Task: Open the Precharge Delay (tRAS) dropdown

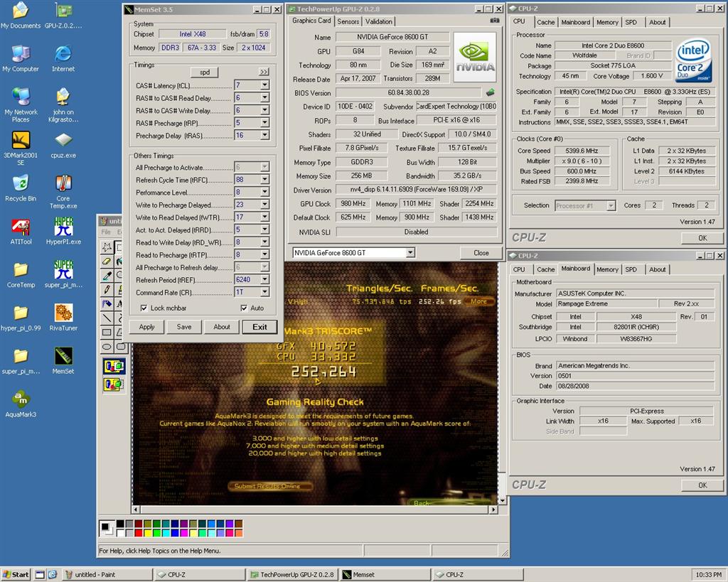Action: pos(264,135)
